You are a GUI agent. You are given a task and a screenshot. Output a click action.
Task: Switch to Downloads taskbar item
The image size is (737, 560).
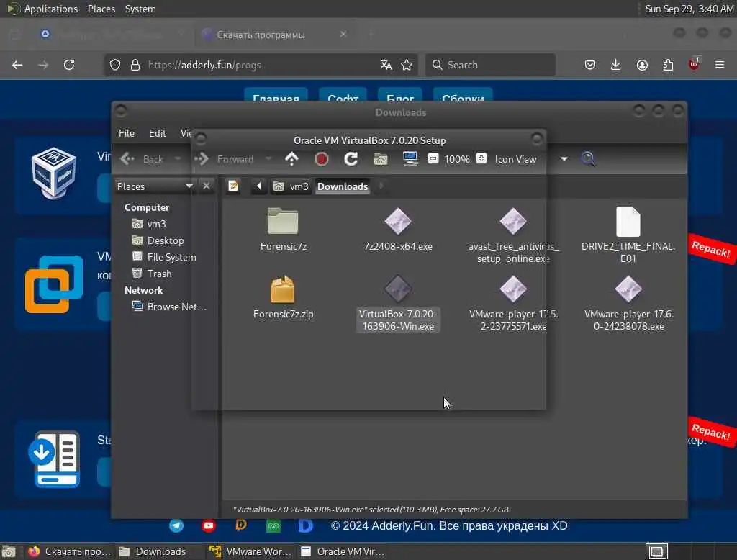[153, 551]
